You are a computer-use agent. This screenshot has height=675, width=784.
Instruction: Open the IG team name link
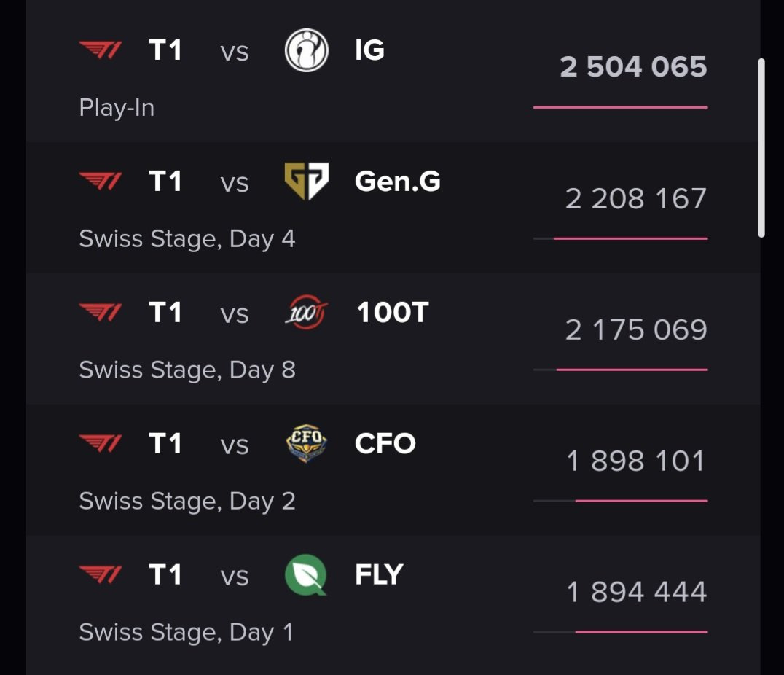[x=369, y=50]
